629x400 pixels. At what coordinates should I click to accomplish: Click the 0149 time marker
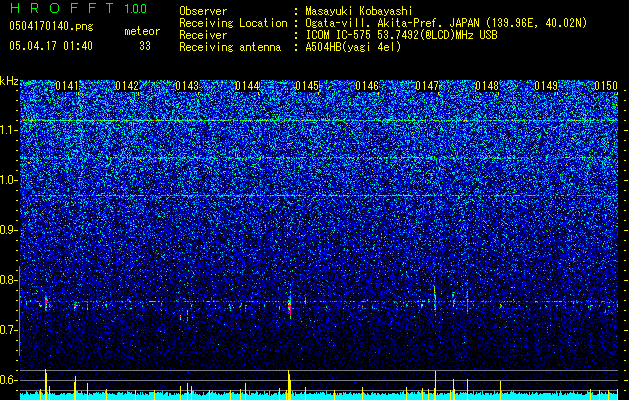546,86
